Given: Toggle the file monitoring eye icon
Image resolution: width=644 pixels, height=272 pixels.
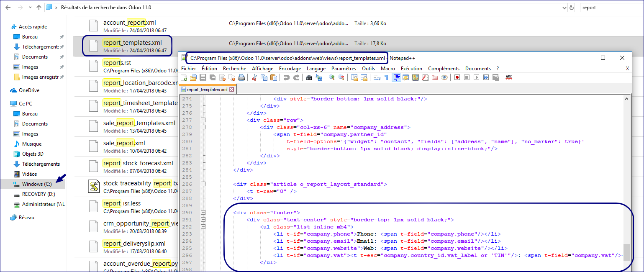Looking at the screenshot, I should [x=444, y=77].
